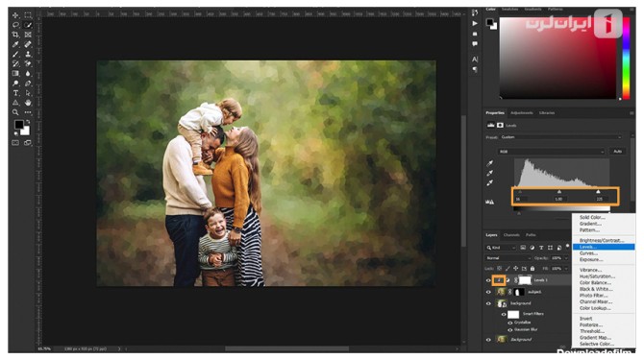Select the Crop tool
The image size is (644, 359).
point(15,35)
